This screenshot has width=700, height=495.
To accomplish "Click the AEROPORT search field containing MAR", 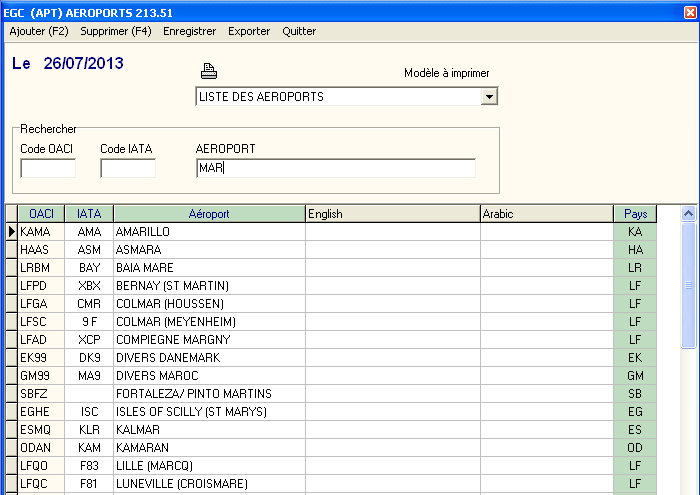I will point(335,168).
